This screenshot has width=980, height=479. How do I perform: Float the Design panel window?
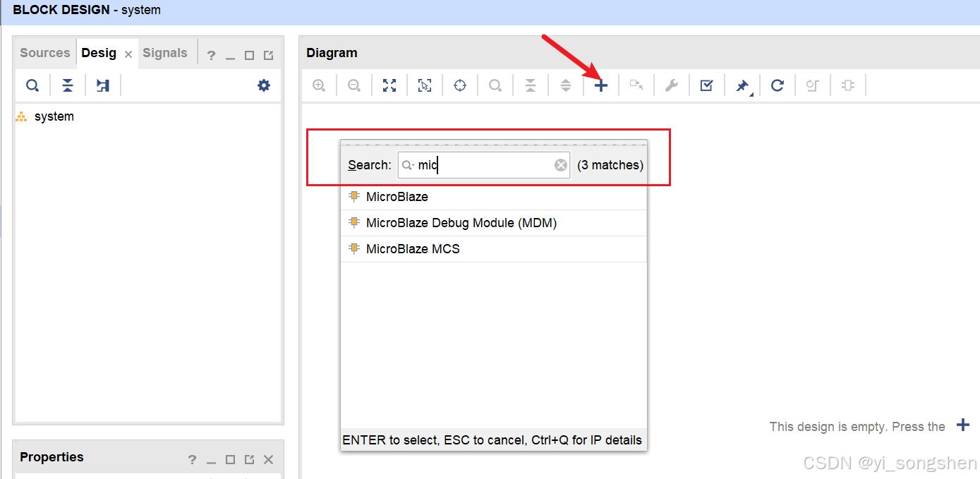click(268, 55)
